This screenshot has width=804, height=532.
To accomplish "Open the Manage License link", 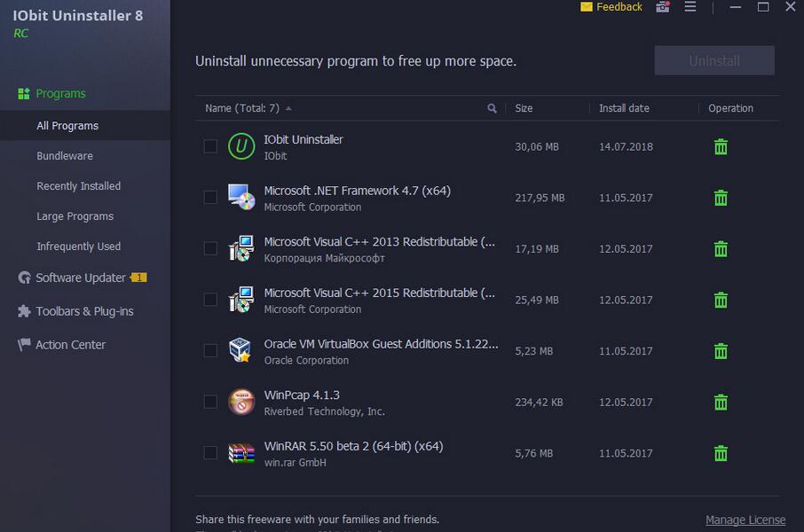I will point(745,520).
